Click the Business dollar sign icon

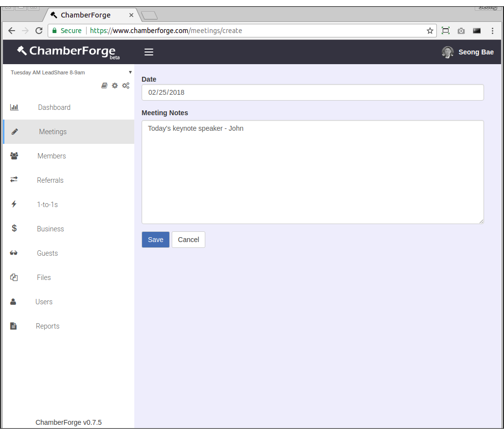point(14,228)
